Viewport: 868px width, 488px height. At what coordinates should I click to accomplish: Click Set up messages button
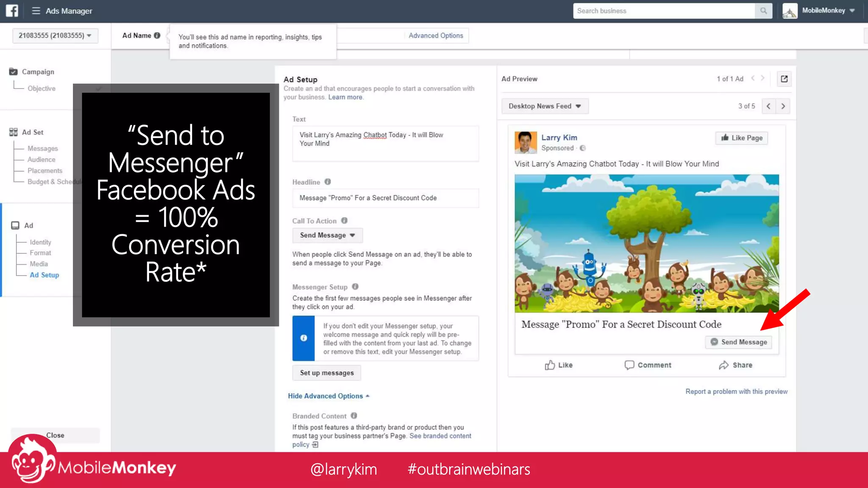(x=327, y=373)
